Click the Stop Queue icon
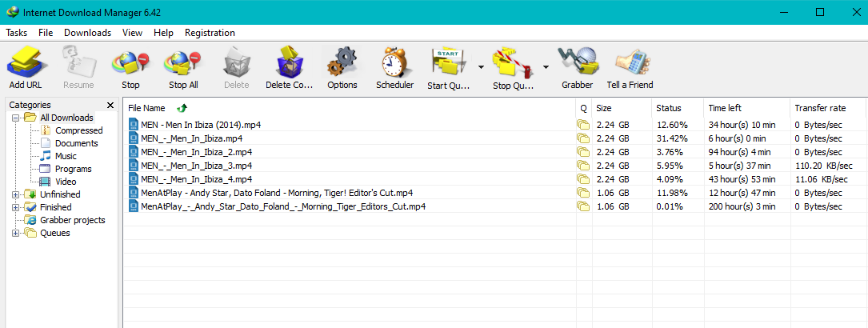The height and width of the screenshot is (328, 868). click(514, 62)
